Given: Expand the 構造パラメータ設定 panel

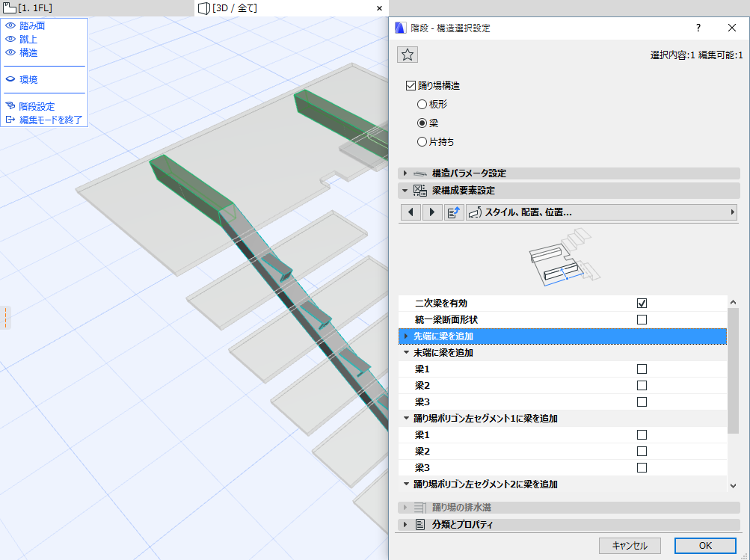Looking at the screenshot, I should click(405, 173).
